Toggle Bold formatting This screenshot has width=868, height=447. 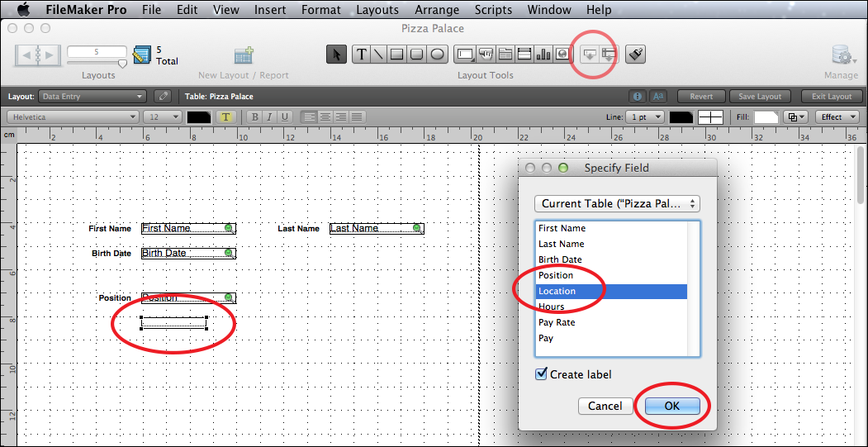pos(254,117)
